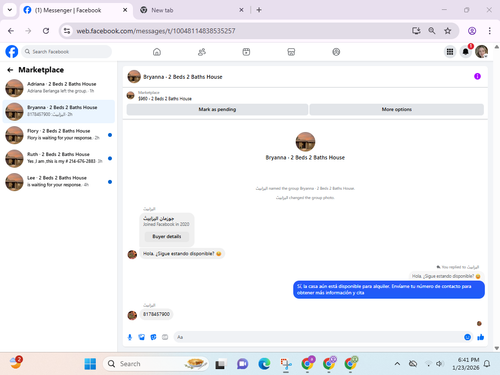Select the Bryanna conversation in the list

pyautogui.click(x=59, y=111)
